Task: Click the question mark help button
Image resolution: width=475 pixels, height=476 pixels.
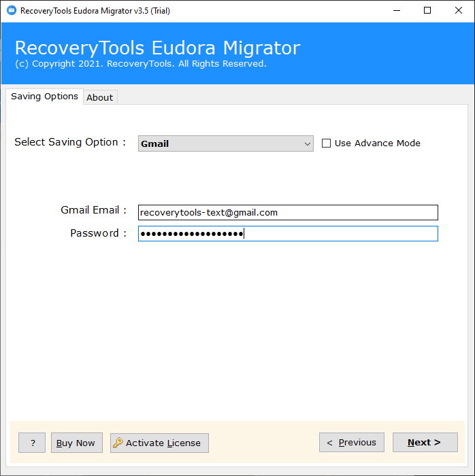Action: (32, 443)
